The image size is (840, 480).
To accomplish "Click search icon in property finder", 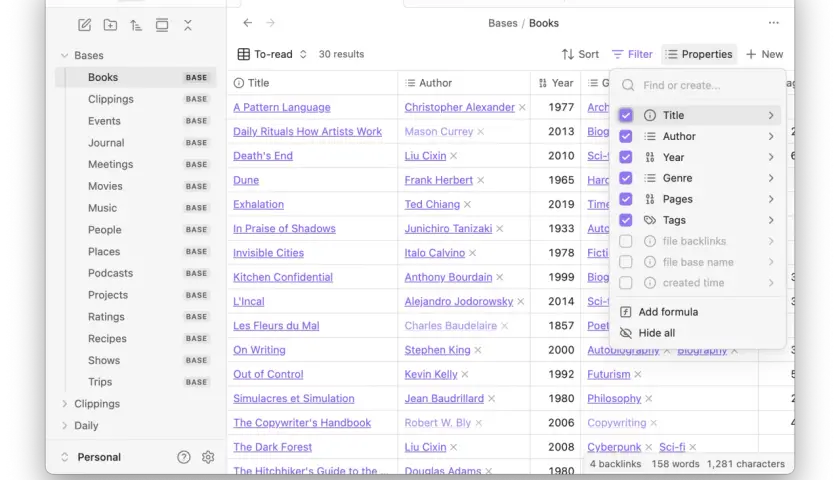I will click(628, 85).
